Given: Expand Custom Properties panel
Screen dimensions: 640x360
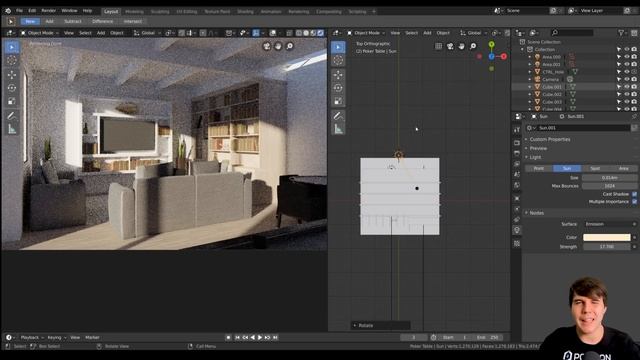Looking at the screenshot, I should (x=549, y=139).
